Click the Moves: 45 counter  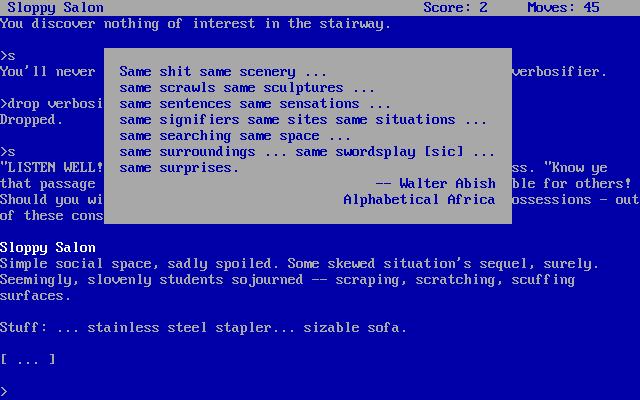click(563, 7)
